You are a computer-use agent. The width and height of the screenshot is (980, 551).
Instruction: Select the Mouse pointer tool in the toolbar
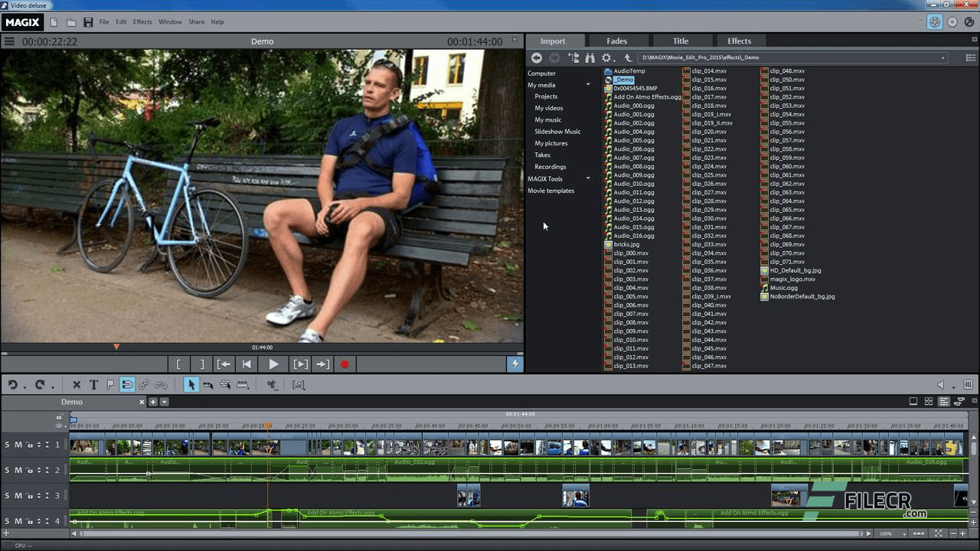pos(191,385)
